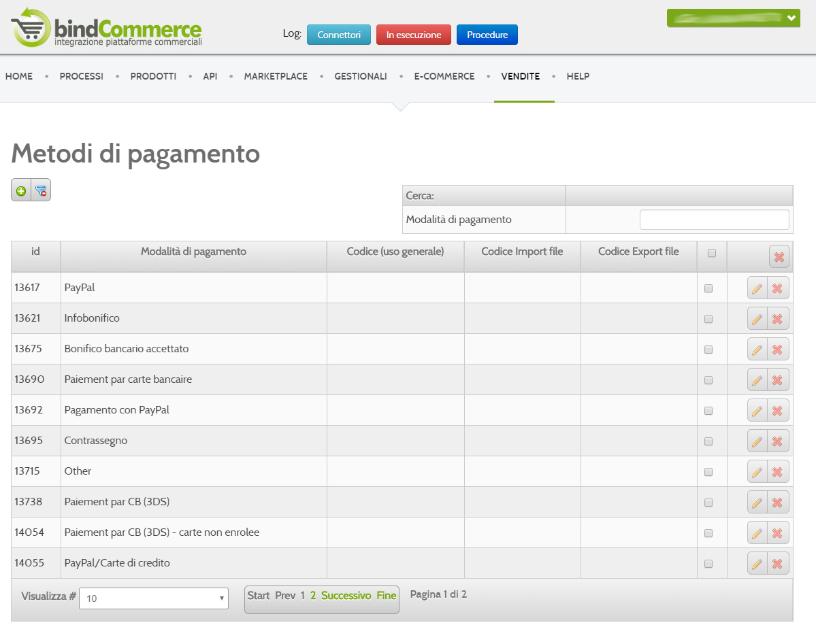
Task: Click the clear filter funnel icon
Action: click(x=41, y=190)
